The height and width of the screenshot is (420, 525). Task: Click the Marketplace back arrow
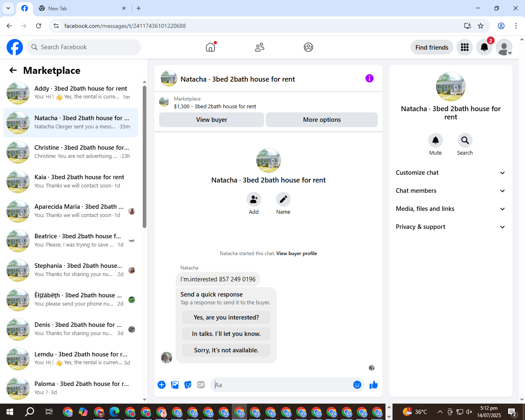pos(13,71)
